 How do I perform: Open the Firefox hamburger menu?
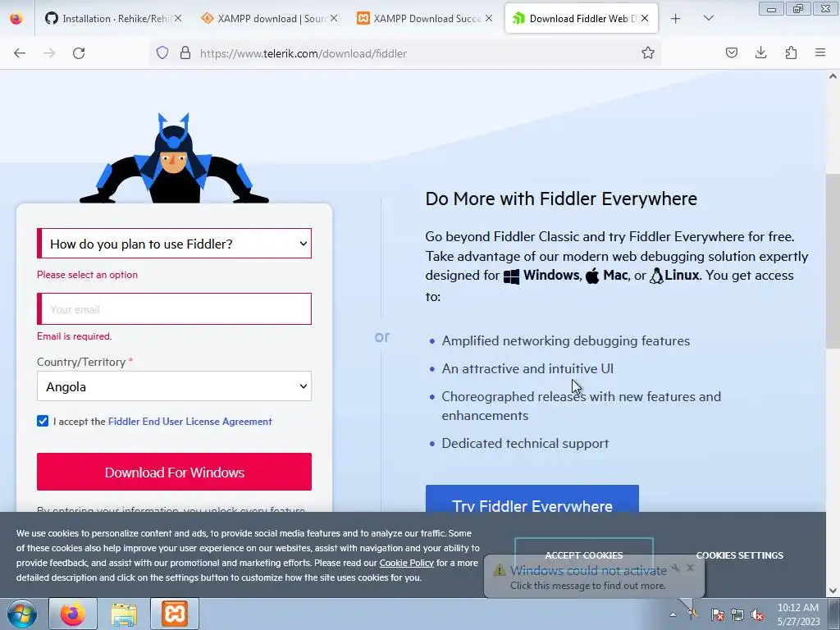(820, 52)
